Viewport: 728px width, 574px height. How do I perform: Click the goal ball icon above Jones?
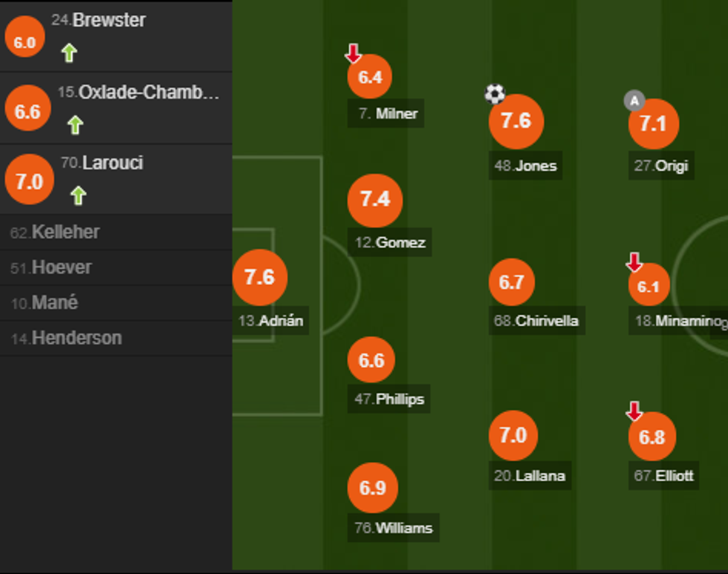(x=495, y=94)
